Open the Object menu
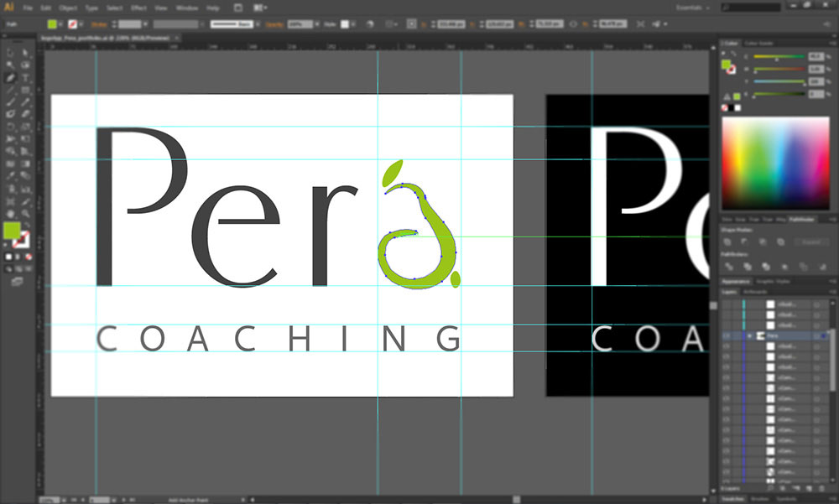839x504 pixels. 68,8
